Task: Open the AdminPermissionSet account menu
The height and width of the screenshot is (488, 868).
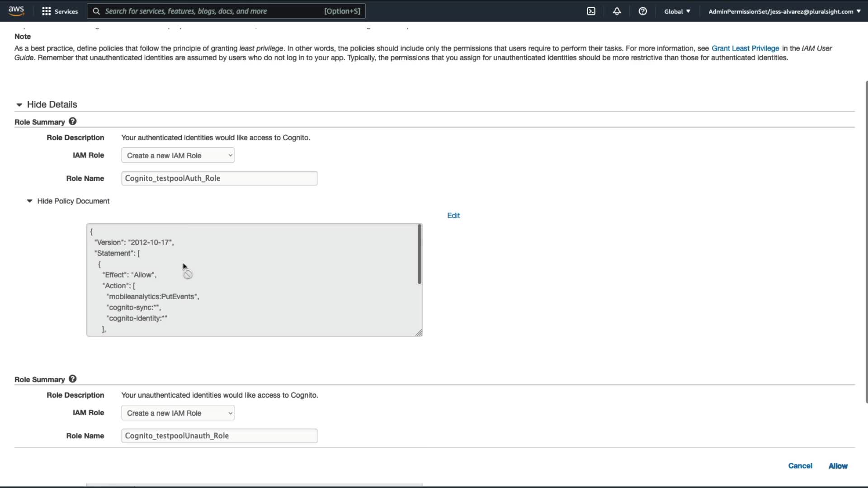Action: [784, 11]
